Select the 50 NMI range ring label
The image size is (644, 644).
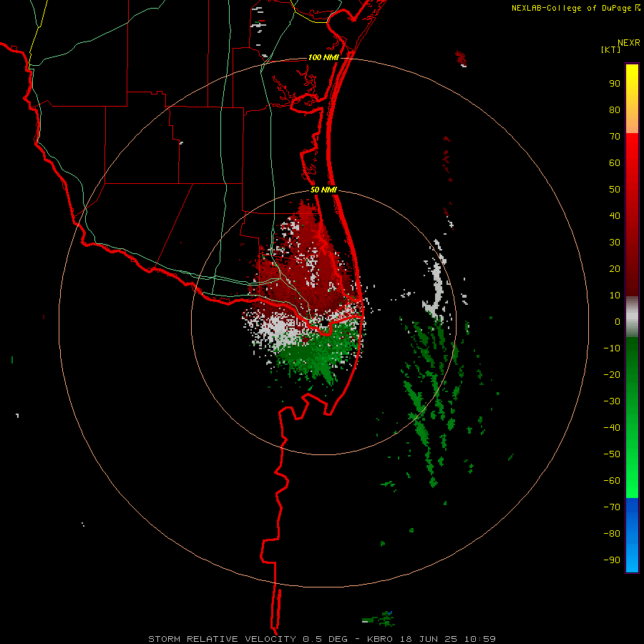[x=323, y=190]
